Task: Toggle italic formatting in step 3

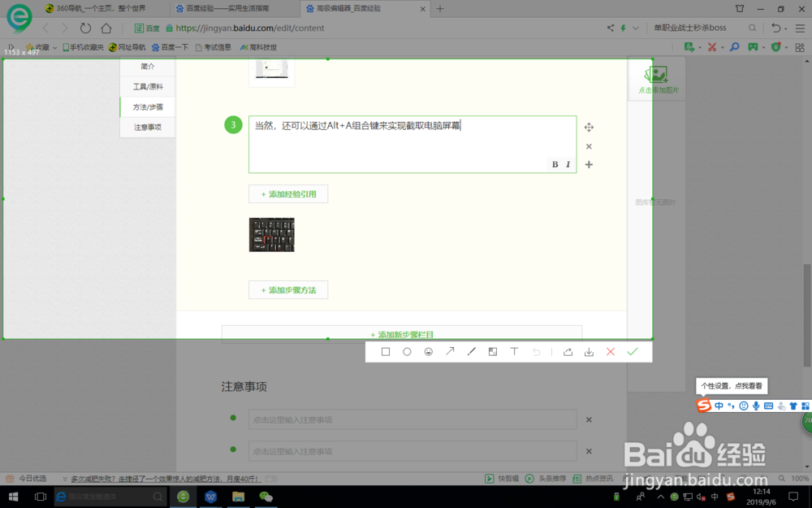Action: click(568, 164)
